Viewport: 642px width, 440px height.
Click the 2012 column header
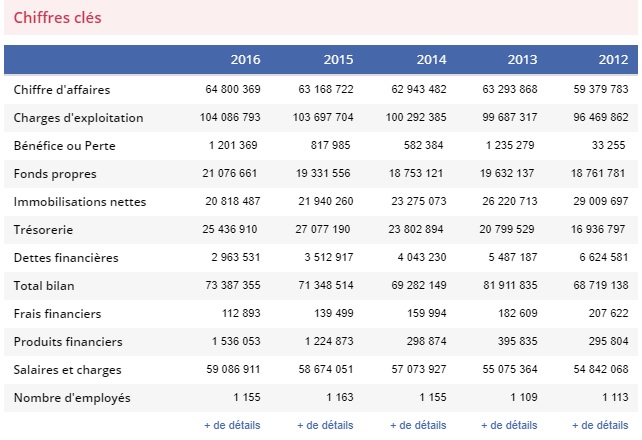click(x=613, y=59)
